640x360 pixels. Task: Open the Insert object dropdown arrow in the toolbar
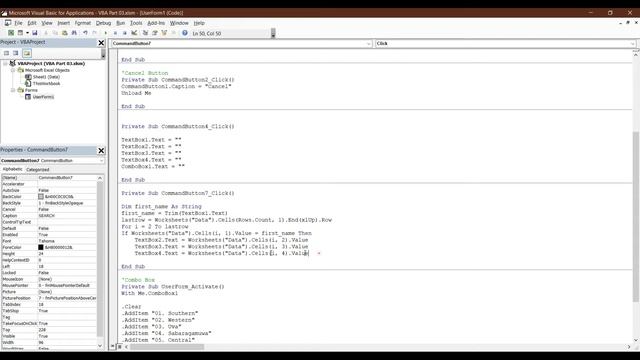point(27,33)
